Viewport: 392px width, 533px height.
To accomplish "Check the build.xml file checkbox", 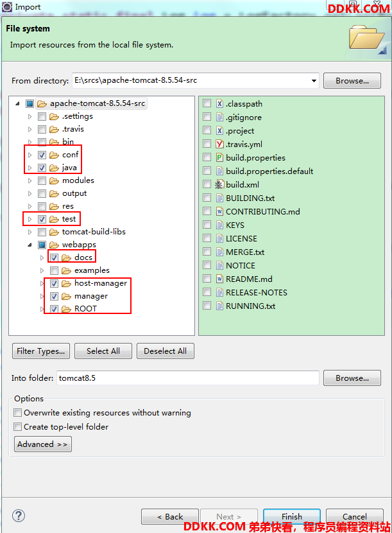I will tap(207, 184).
